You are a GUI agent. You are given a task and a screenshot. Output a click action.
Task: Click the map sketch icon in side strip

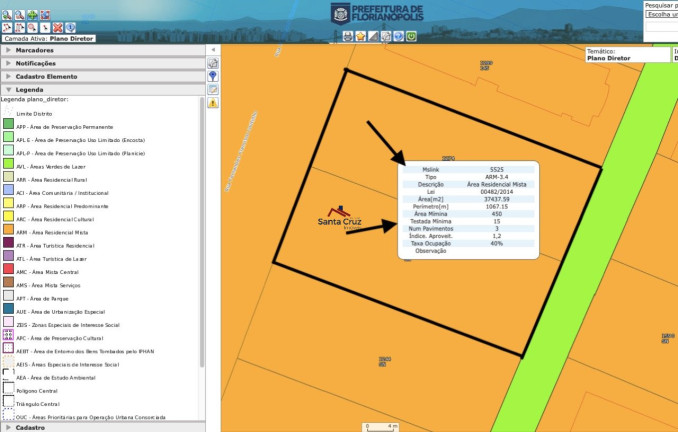click(213, 63)
